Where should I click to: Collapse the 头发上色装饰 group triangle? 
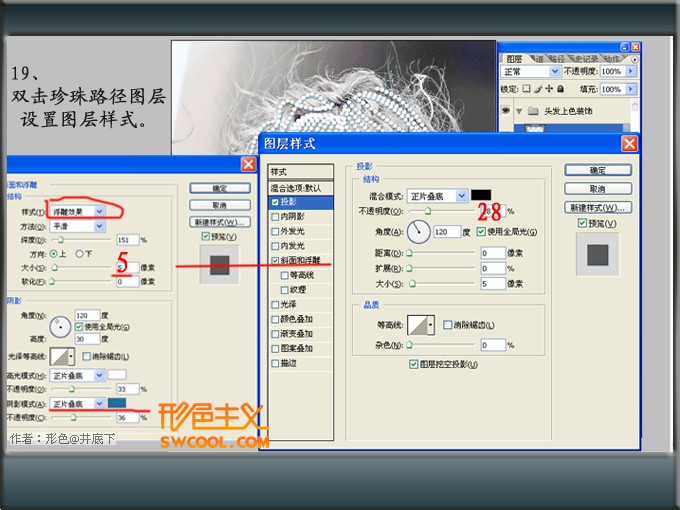click(x=519, y=111)
